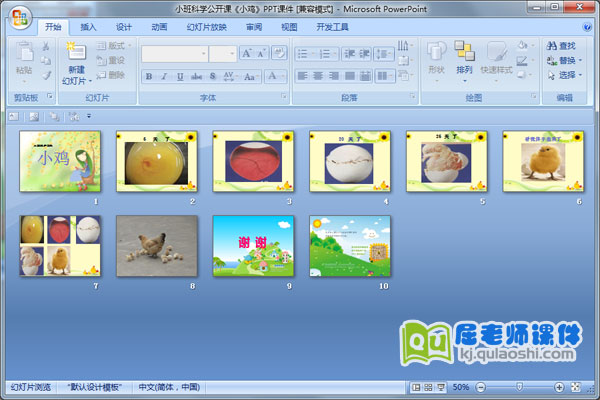Click the Align Text Left icon
The height and width of the screenshot is (400, 600).
pos(302,76)
